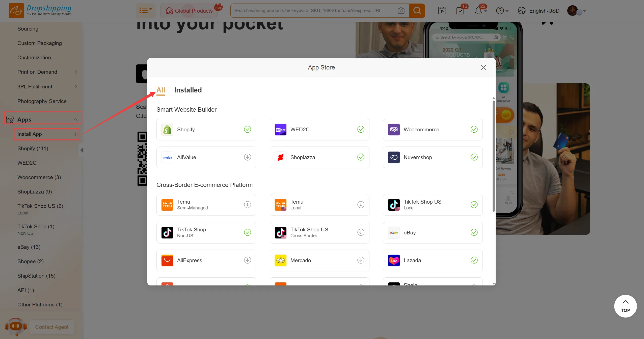Click the orange search magnifier button
The image size is (644, 339).
tap(417, 11)
